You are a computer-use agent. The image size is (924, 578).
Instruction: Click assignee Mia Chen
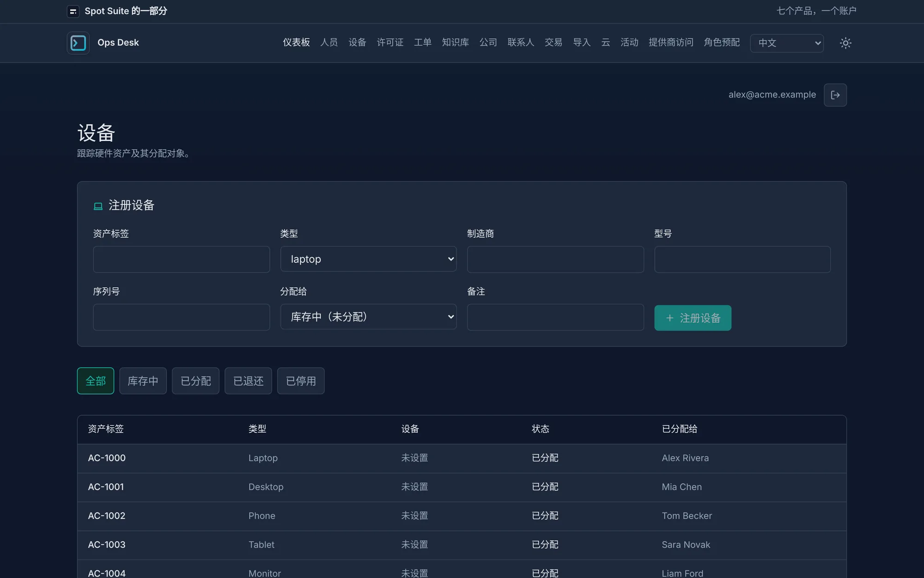(681, 487)
